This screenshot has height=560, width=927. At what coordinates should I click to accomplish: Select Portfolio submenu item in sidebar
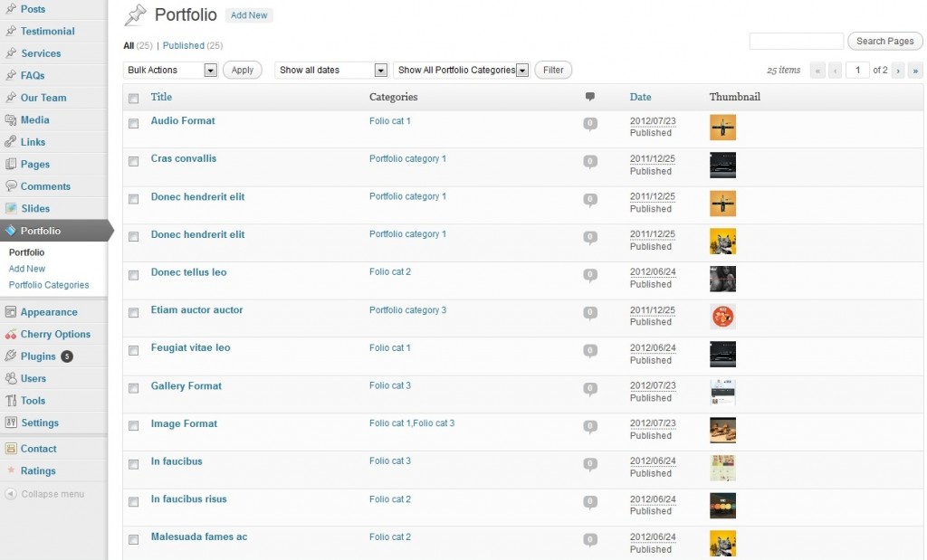tap(26, 252)
